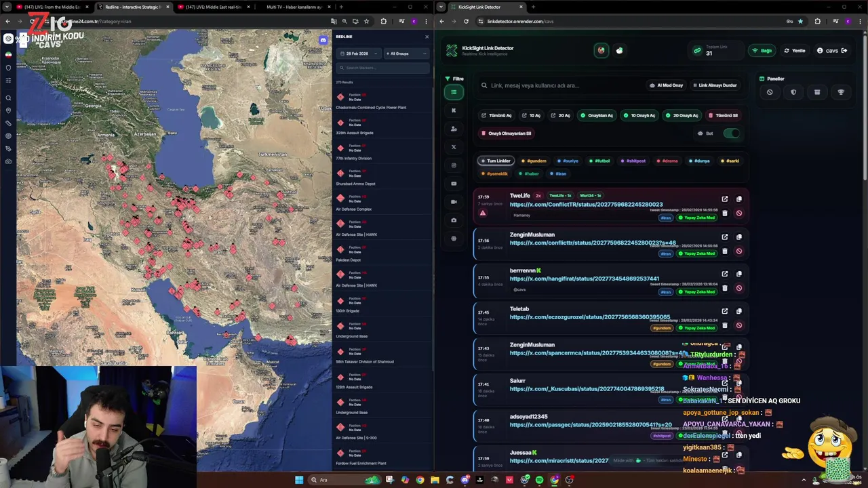This screenshot has width=868, height=488.
Task: Open the trophy panel icon under Paneller
Action: pos(841,92)
